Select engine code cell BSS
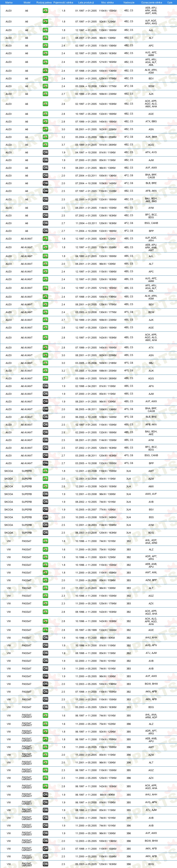The height and width of the screenshot is (868, 177). click(x=151, y=517)
